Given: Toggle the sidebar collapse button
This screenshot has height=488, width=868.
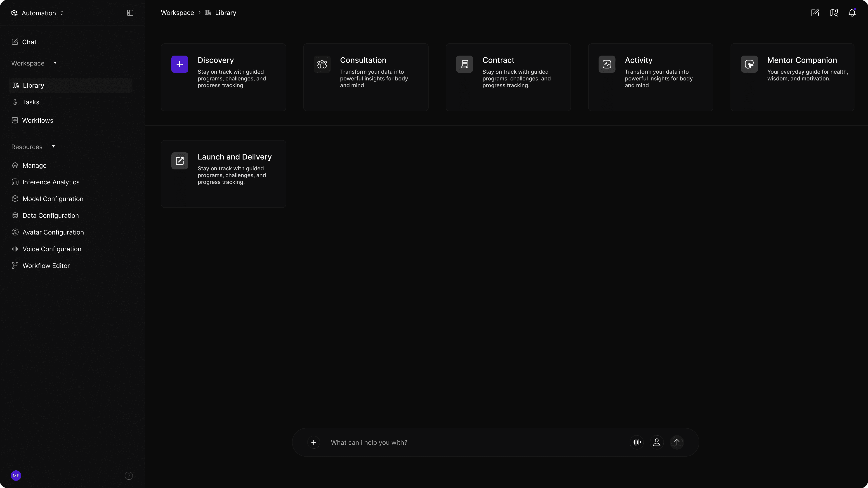Looking at the screenshot, I should coord(130,13).
